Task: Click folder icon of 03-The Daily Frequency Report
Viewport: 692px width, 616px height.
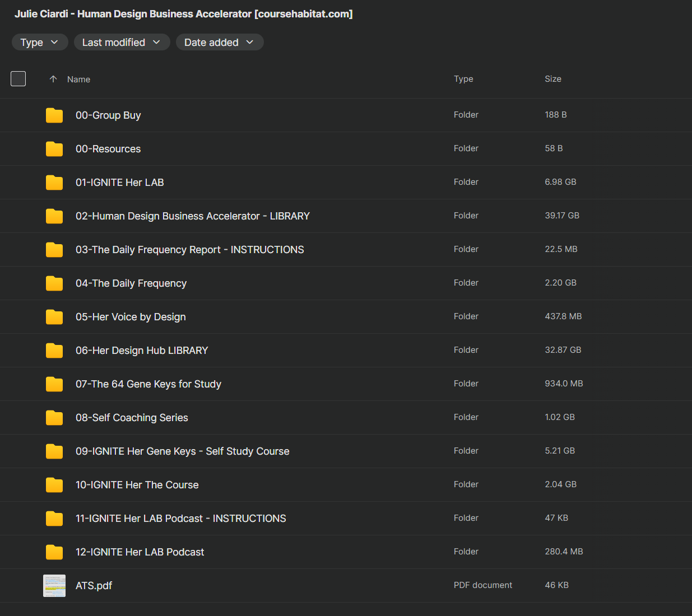Action: click(x=54, y=250)
